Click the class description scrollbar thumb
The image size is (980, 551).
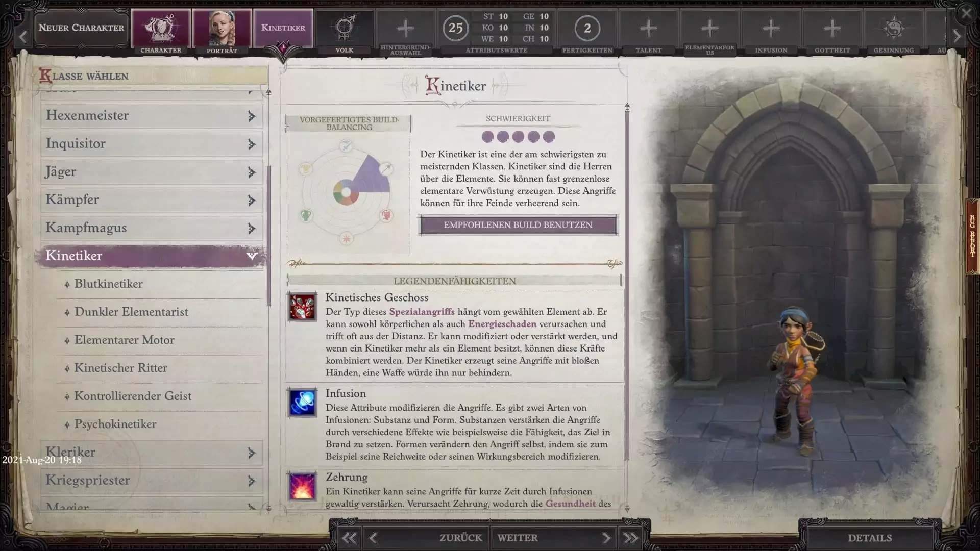[x=627, y=286]
